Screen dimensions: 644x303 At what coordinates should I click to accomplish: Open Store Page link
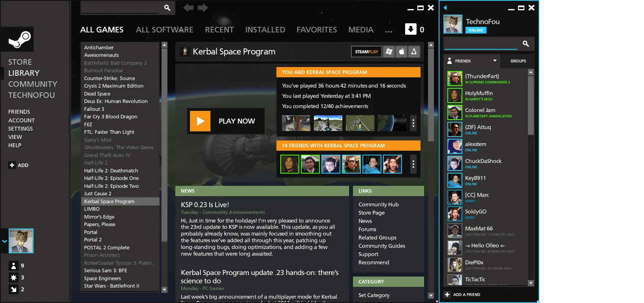(372, 213)
